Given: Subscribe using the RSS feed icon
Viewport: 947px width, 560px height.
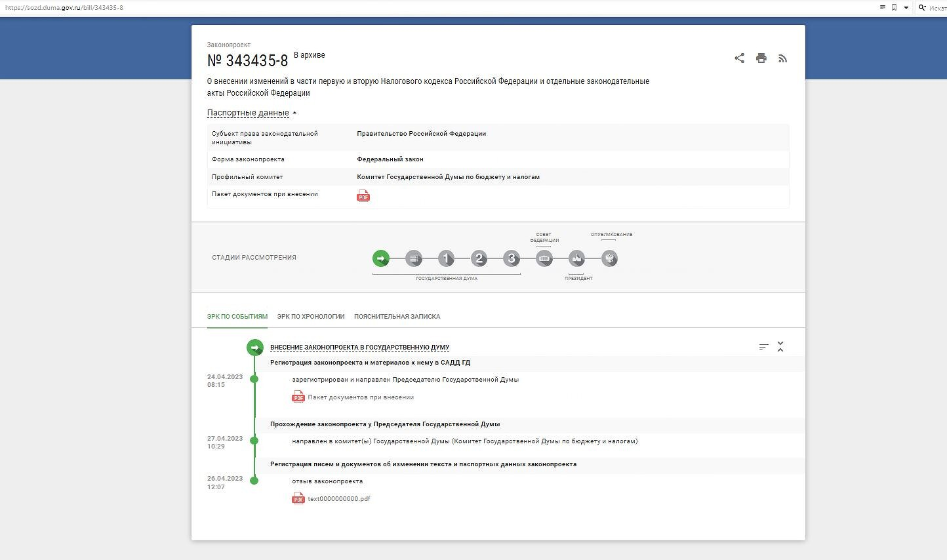Looking at the screenshot, I should tap(782, 58).
